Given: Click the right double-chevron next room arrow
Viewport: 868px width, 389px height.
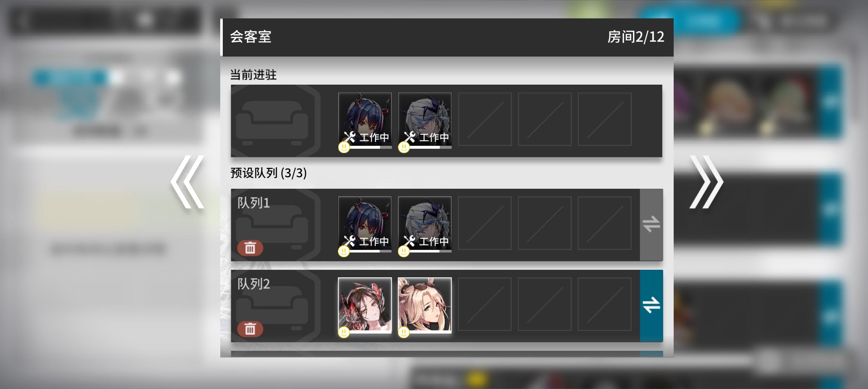Looking at the screenshot, I should (706, 182).
